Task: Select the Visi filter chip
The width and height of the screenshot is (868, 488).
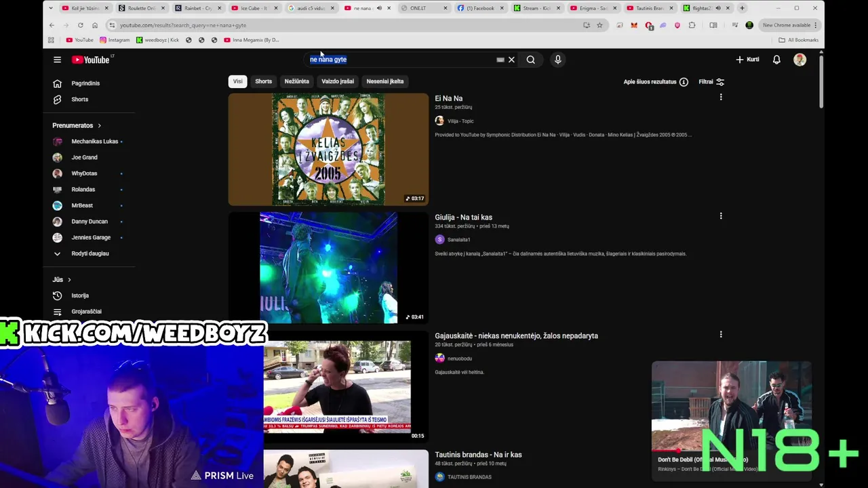Action: pyautogui.click(x=237, y=81)
